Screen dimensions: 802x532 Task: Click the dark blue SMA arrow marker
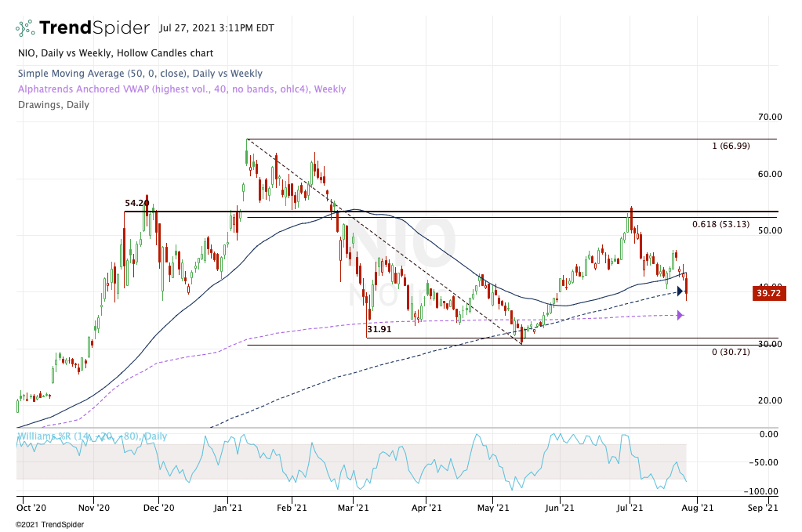point(680,291)
